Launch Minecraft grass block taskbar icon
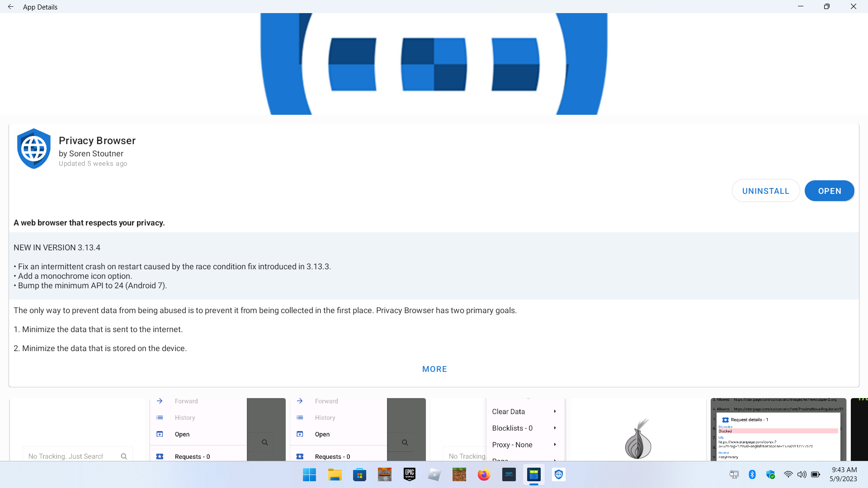The height and width of the screenshot is (488, 868). [459, 474]
